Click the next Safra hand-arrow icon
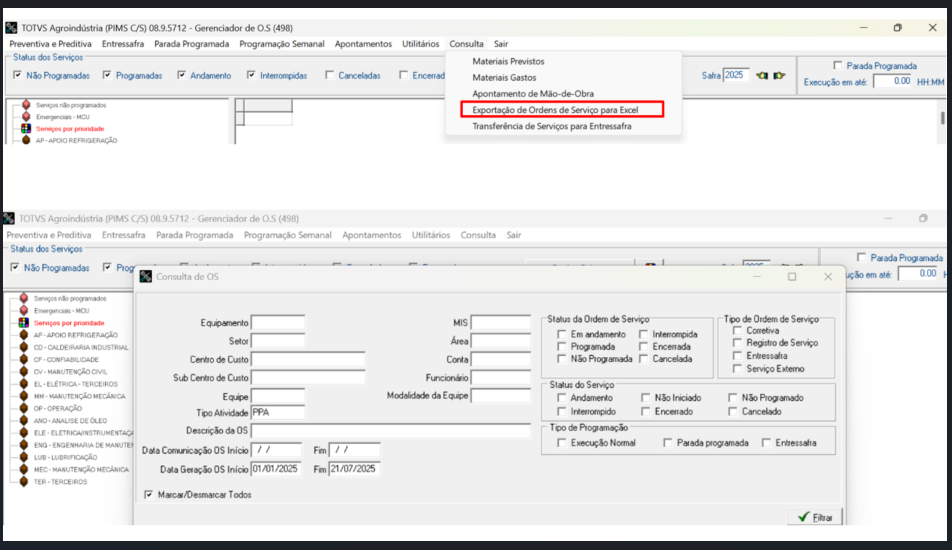Viewport: 952px width, 550px height. [779, 75]
